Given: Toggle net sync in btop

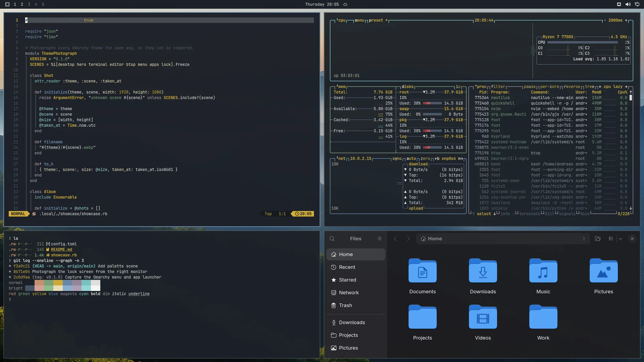Looking at the screenshot, I should 397,159.
